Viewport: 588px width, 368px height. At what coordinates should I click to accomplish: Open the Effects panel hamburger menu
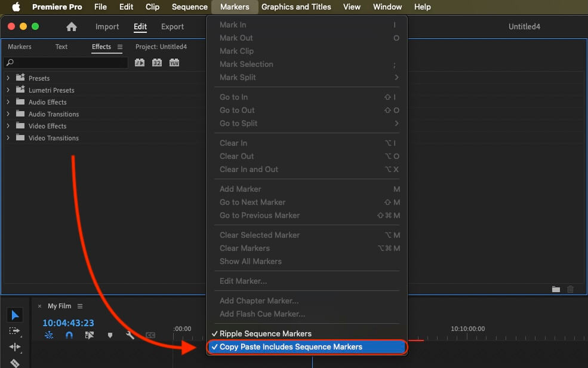(119, 47)
